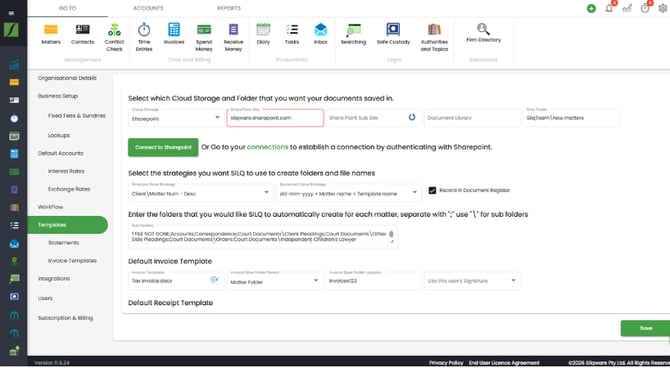Click inside the Sub Folders text area
The height and width of the screenshot is (368, 670).
click(x=262, y=237)
